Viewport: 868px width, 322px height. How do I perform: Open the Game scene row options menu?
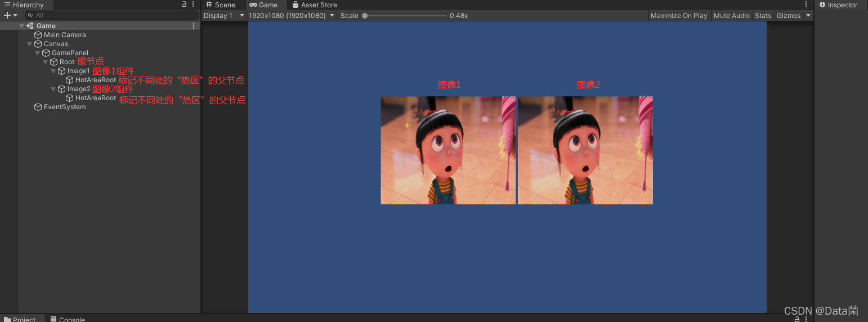click(x=194, y=26)
